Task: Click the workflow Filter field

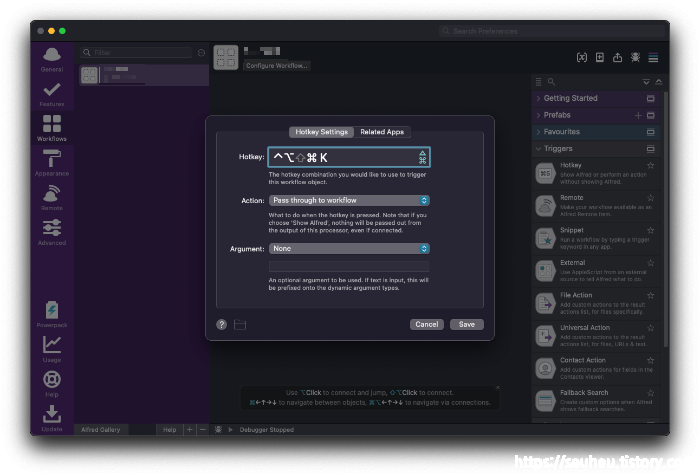Action: [137, 53]
